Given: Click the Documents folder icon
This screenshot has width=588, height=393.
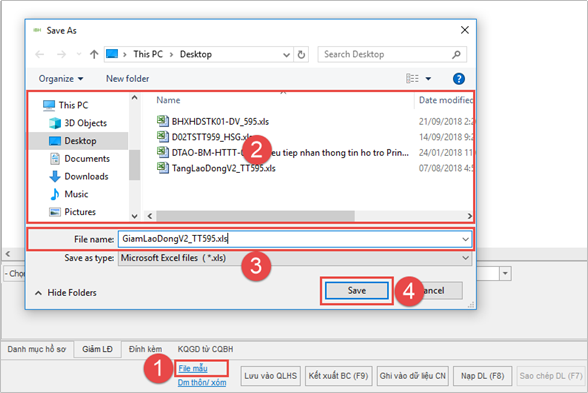Looking at the screenshot, I should [55, 159].
